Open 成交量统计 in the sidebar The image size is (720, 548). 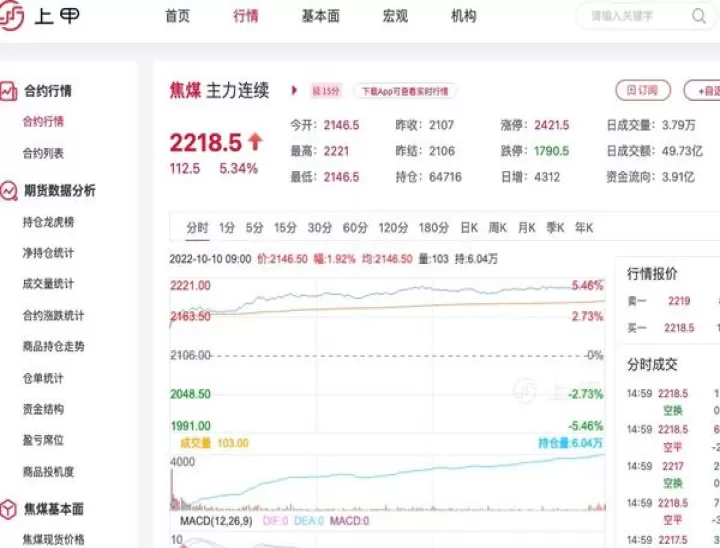[x=48, y=284]
